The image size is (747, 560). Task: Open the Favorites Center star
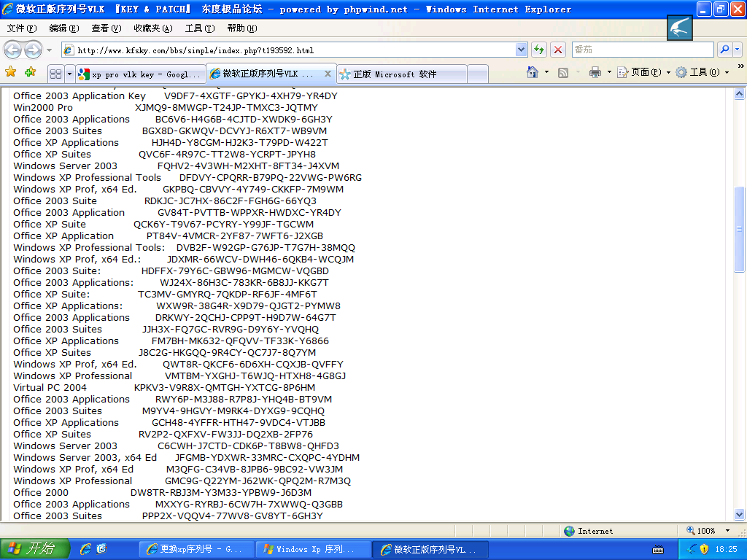point(10,72)
